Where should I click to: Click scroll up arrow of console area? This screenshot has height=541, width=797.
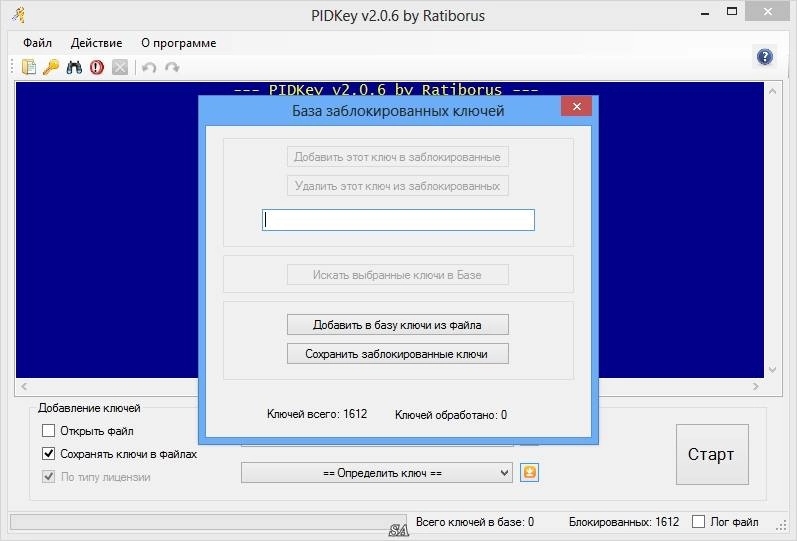point(772,92)
